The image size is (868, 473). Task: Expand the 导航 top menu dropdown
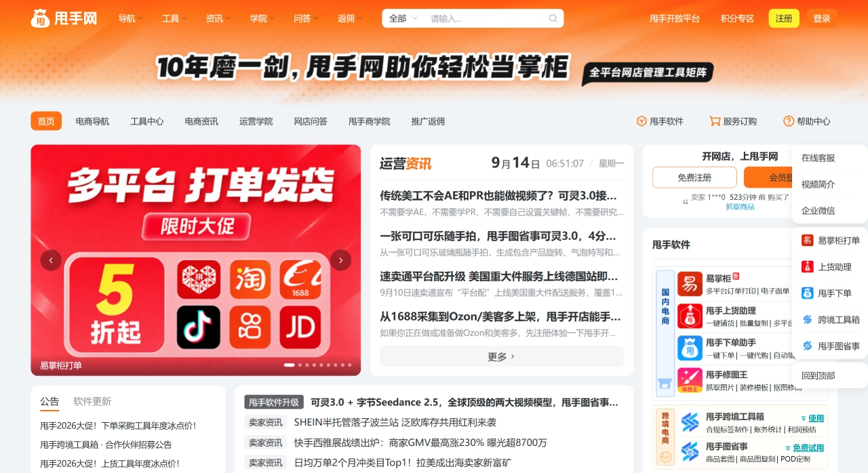point(130,18)
